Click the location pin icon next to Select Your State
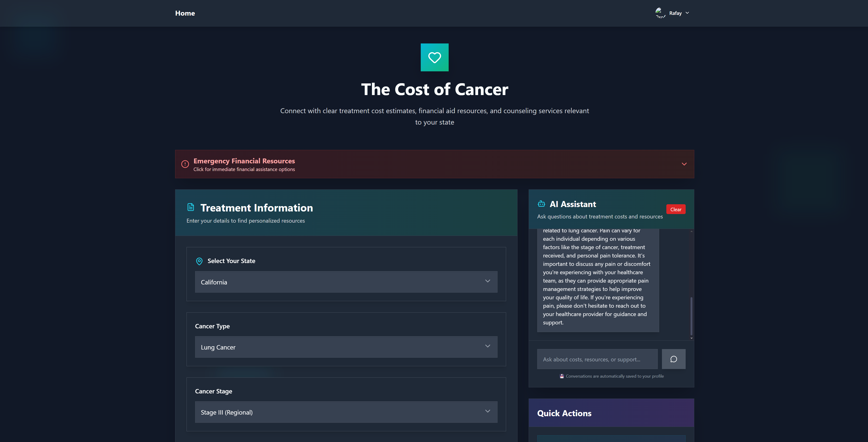 pos(199,261)
